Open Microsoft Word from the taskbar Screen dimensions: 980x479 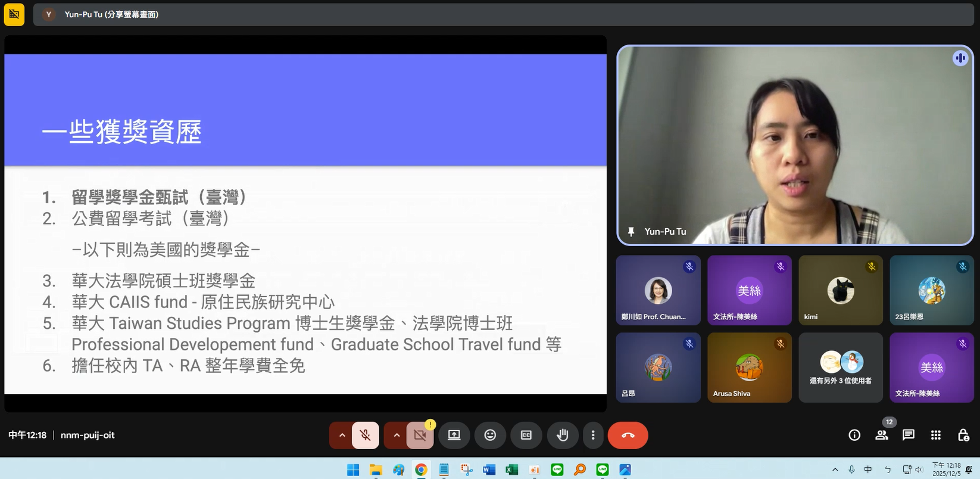click(x=489, y=470)
